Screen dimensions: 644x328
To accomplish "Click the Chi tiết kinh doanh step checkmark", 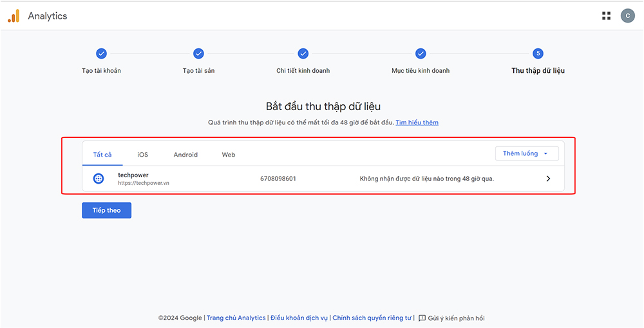I will pyautogui.click(x=303, y=53).
